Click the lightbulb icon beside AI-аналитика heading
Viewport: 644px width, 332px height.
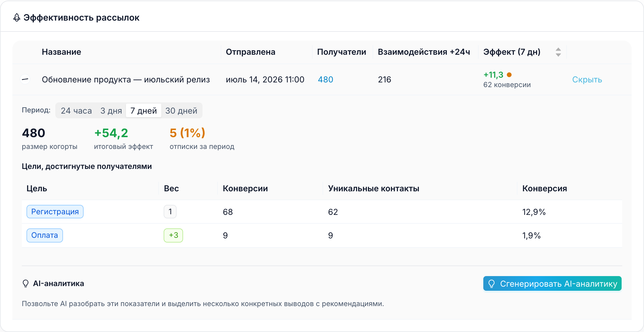point(26,283)
